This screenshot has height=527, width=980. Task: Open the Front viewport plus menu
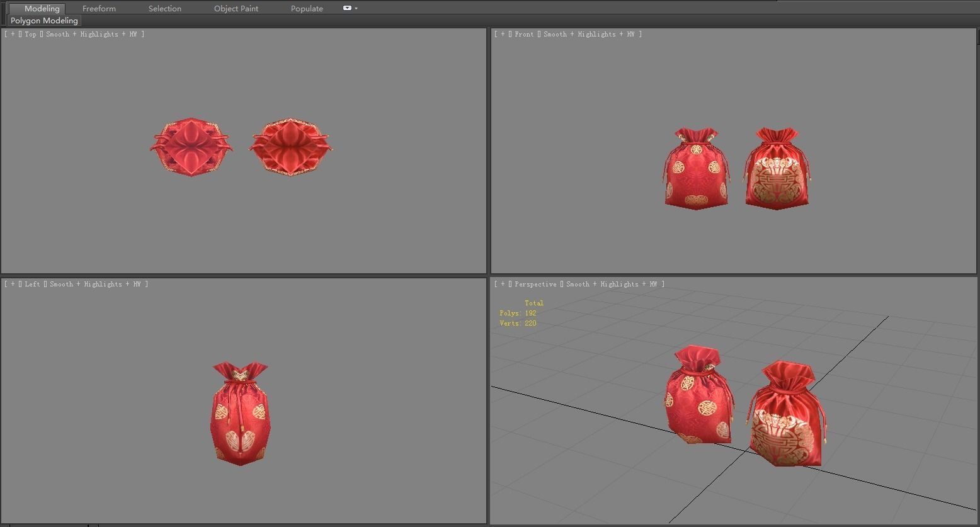click(x=503, y=34)
